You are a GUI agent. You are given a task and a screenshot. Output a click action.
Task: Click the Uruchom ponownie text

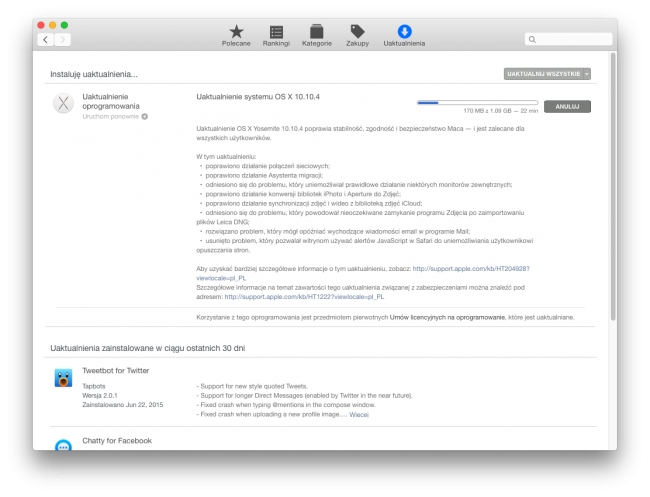click(111, 116)
